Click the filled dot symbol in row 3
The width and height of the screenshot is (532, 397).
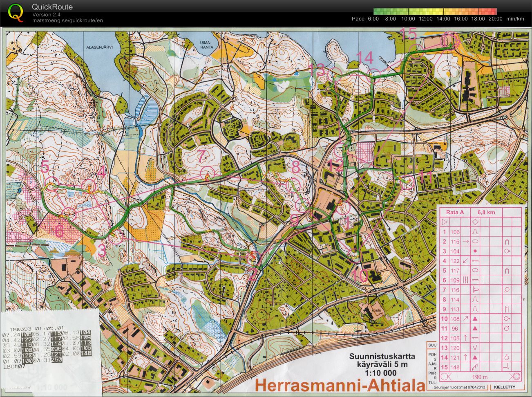point(475,251)
